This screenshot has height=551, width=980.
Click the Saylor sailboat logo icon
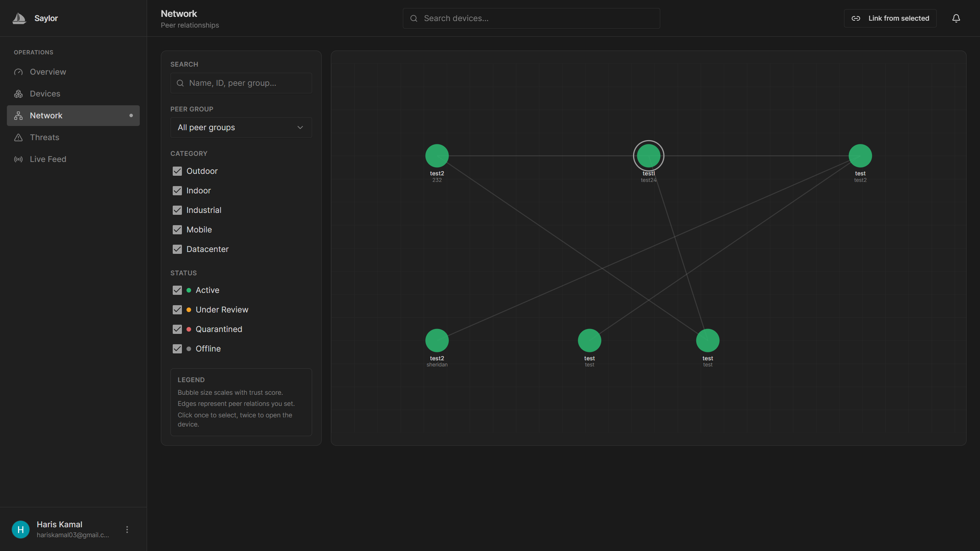(x=19, y=18)
